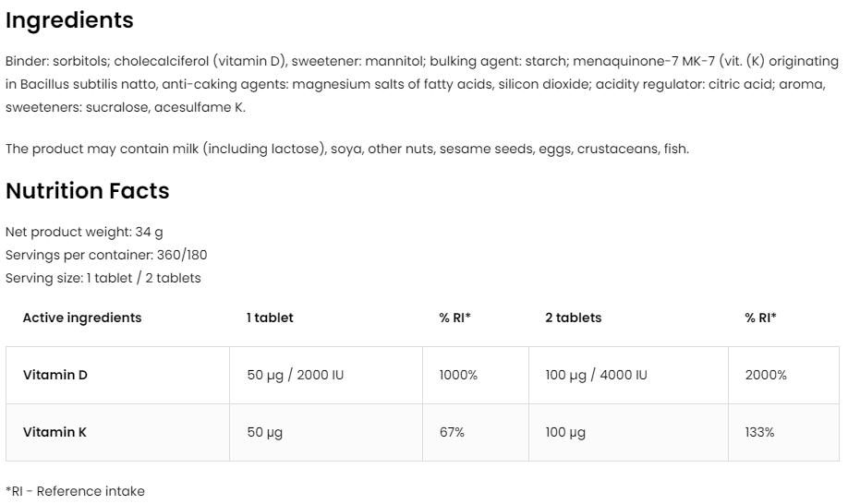Screen dimensions: 848x504
Task: Click the "product may contain milk" allergen warning
Action: click(346, 149)
